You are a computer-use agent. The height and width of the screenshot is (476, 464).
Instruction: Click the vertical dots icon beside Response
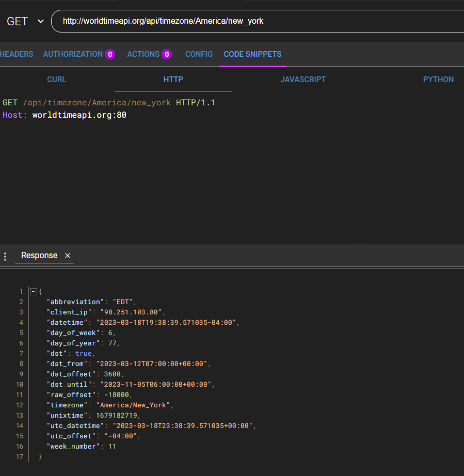(x=5, y=256)
